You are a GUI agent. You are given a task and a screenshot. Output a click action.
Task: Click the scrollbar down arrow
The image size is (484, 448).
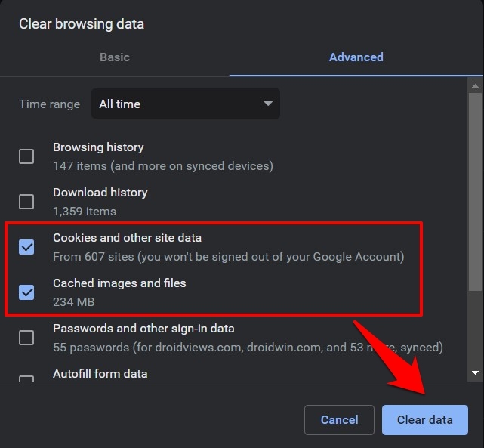[476, 372]
